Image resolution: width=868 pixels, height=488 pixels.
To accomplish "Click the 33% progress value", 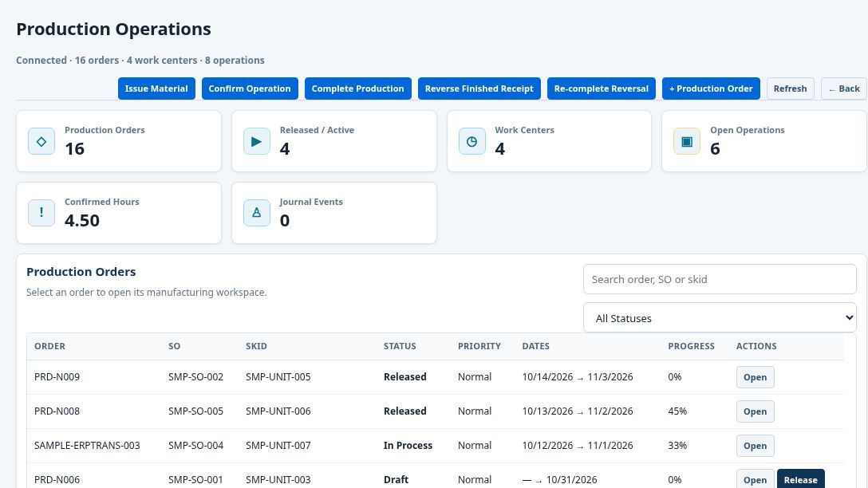I will pos(677,446).
